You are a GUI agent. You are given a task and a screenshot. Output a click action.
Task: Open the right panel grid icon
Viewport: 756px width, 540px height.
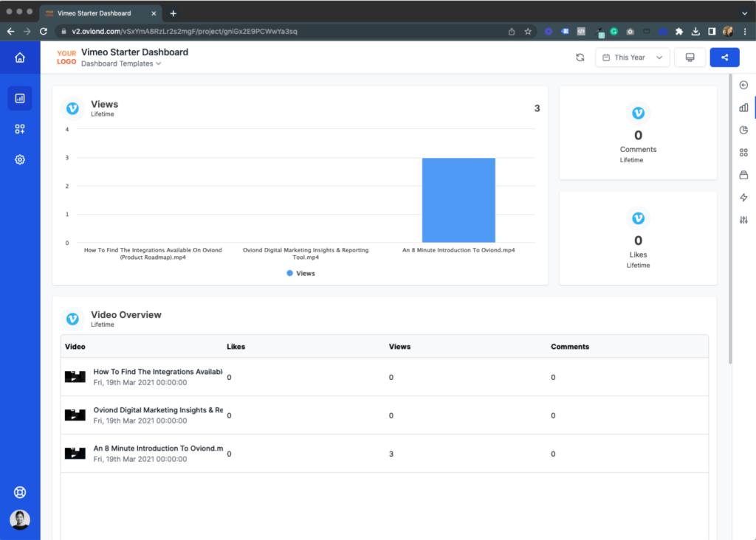pyautogui.click(x=743, y=153)
